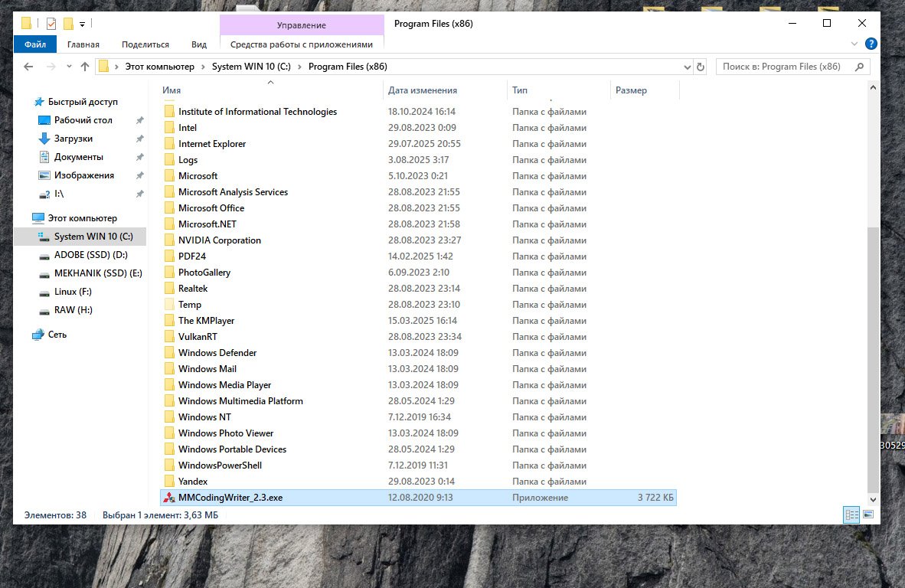
Task: Click the folder icon of Intel
Action: point(169,128)
